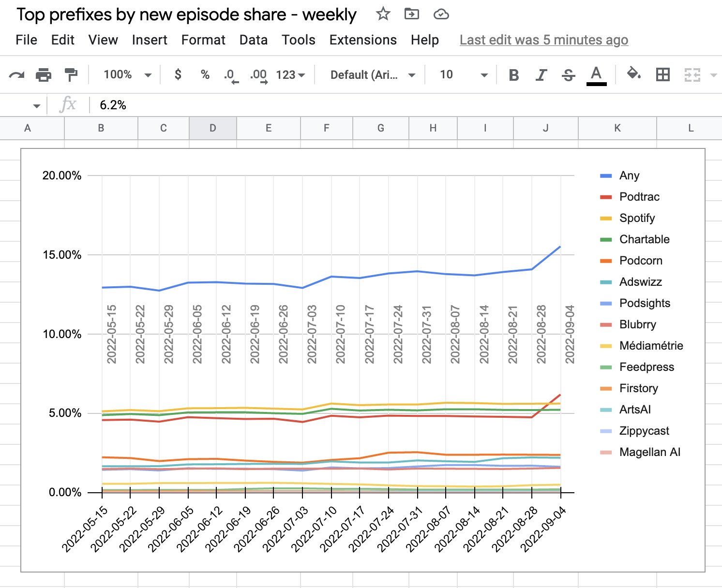The height and width of the screenshot is (588, 722).
Task: Click the Magellan AI legend entry
Action: [640, 452]
